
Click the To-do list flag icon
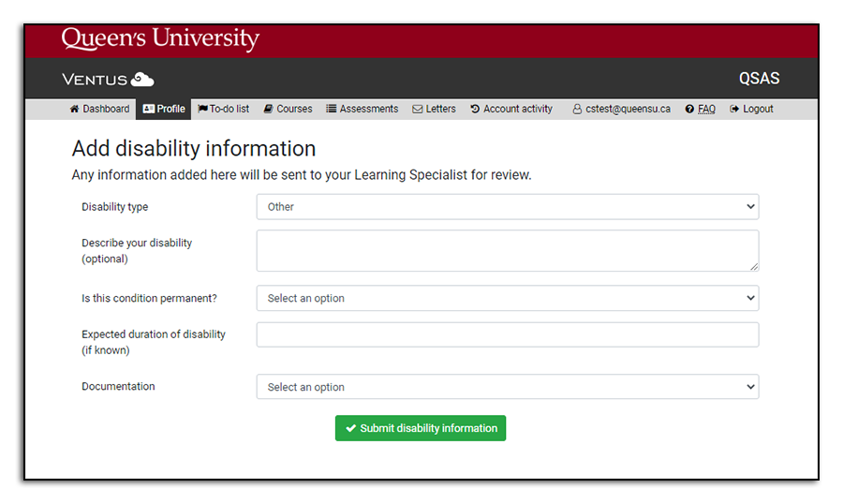tap(202, 109)
